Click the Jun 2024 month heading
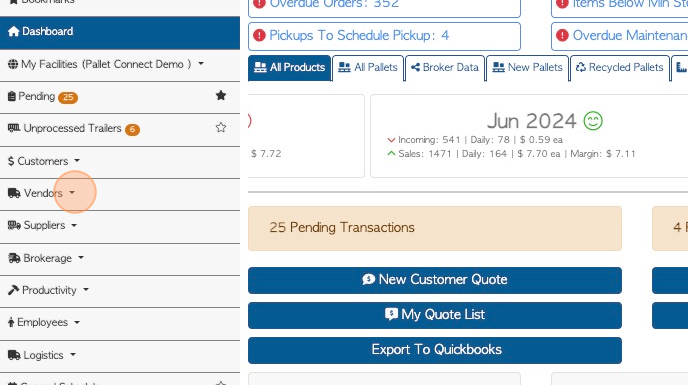 (x=531, y=121)
